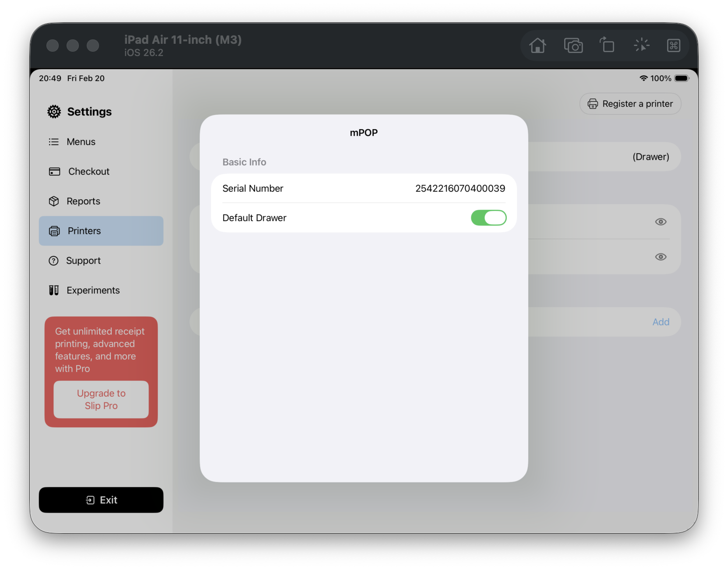Image resolution: width=728 pixels, height=570 pixels.
Task: Click the simulator pointer capture icon
Action: click(x=641, y=45)
